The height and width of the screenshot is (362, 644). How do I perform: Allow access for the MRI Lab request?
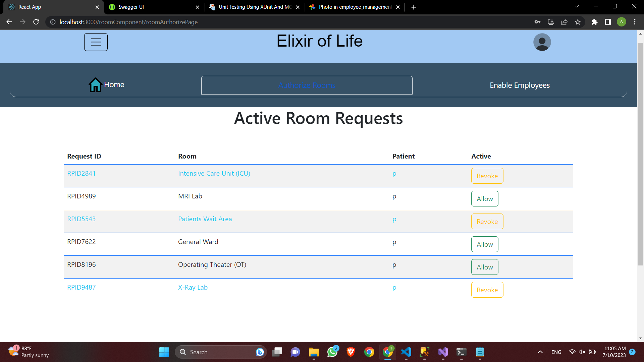(484, 198)
